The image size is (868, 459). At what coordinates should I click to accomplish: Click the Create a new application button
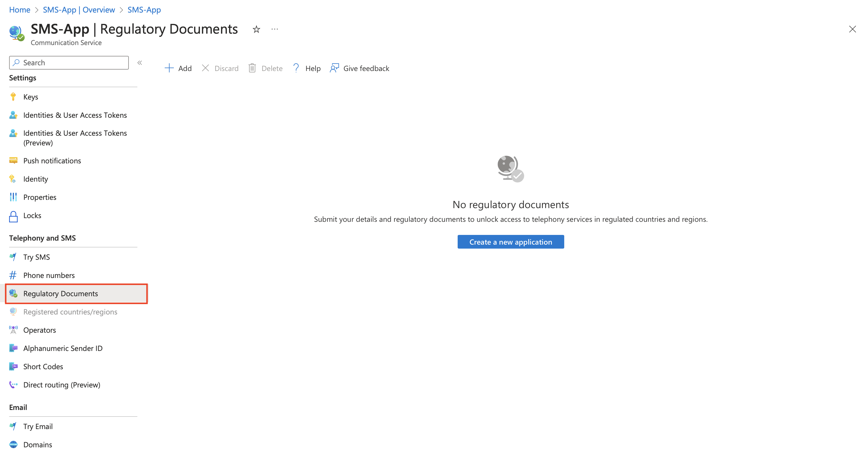(x=510, y=242)
